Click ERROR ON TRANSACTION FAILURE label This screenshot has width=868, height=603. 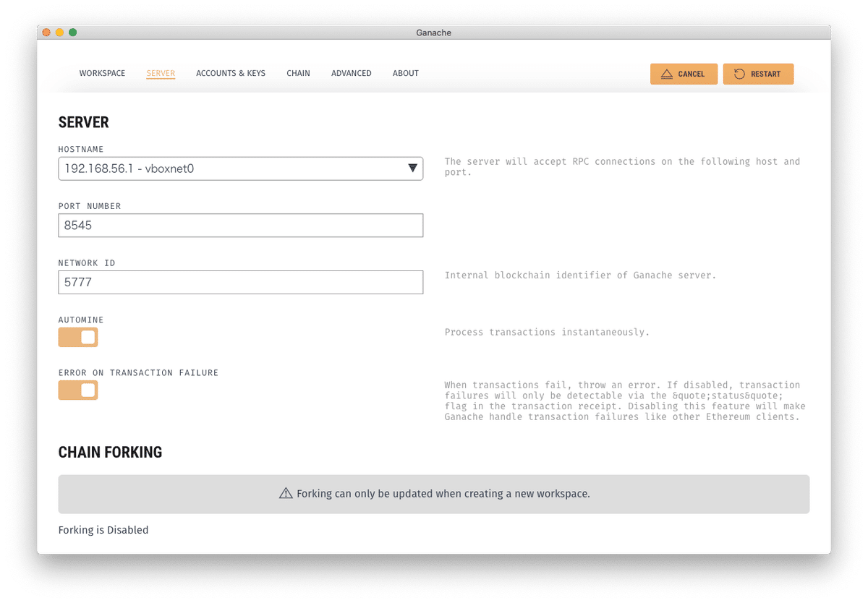138,373
